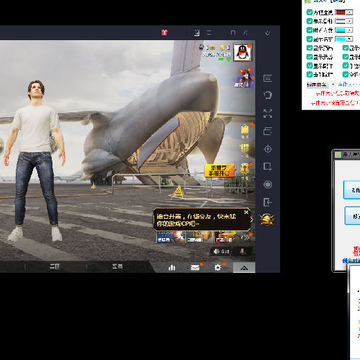Image resolution: width=360 pixels, height=360 pixels.
Task: Click the gold coin currency icon at top
Action: (222, 47)
